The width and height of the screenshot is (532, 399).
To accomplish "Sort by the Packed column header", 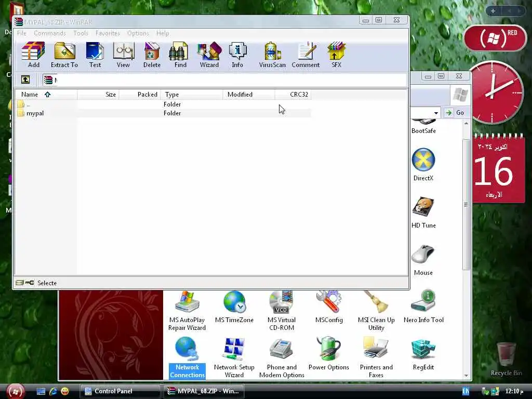I will [x=139, y=95].
